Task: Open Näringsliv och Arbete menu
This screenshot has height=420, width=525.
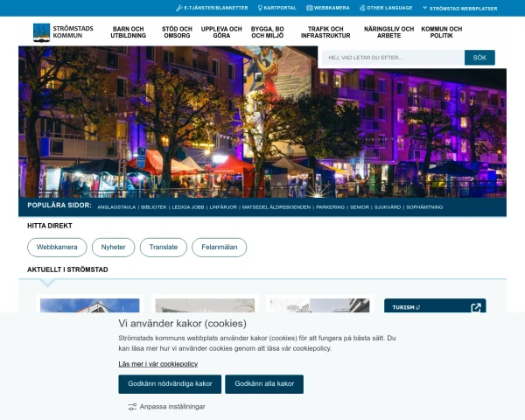Action: click(389, 32)
